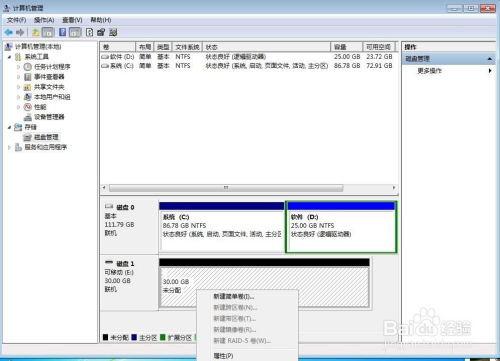Image resolution: width=500 pixels, height=361 pixels.
Task: Click the 存储 storage icon in the tree
Action: (19, 127)
